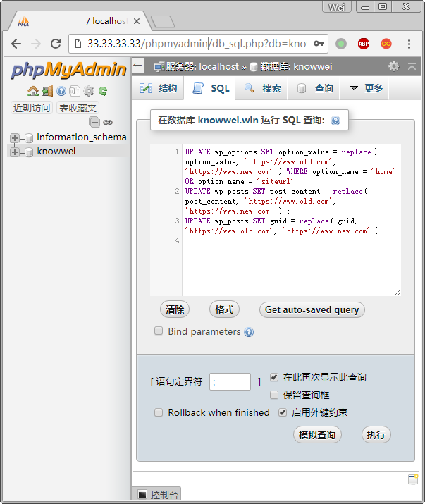Click the orange infinity extension icon
The width and height of the screenshot is (425, 504).
pos(386,44)
